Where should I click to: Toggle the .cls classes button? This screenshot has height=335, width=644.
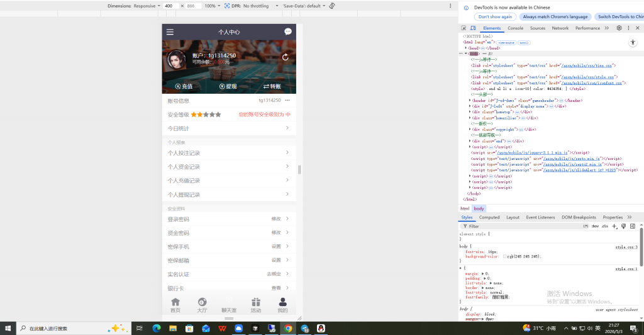coord(605,226)
